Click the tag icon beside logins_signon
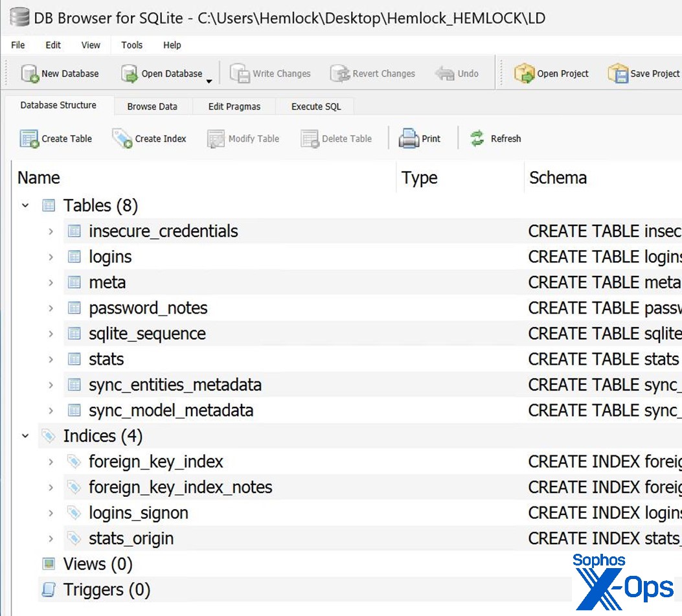Image resolution: width=682 pixels, height=616 pixels. (x=74, y=513)
